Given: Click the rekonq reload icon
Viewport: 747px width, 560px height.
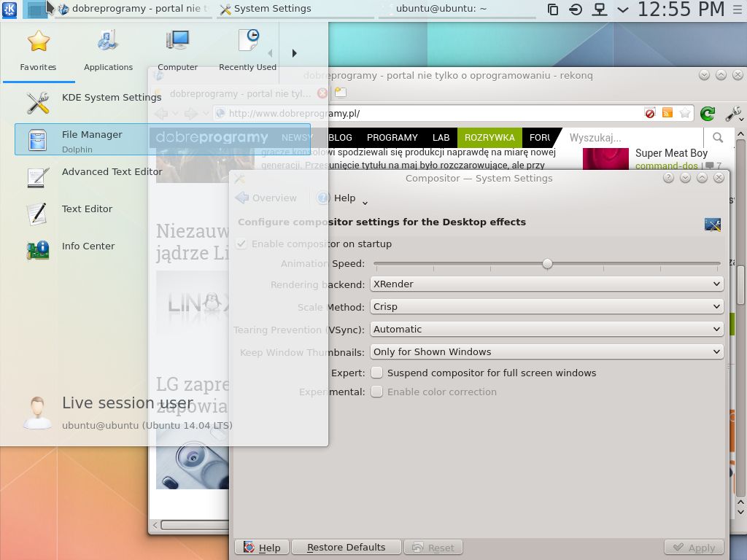Looking at the screenshot, I should coord(708,113).
